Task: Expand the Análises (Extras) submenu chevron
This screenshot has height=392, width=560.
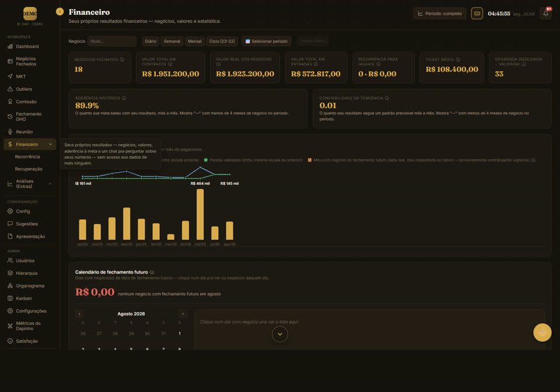Action: pos(50,184)
